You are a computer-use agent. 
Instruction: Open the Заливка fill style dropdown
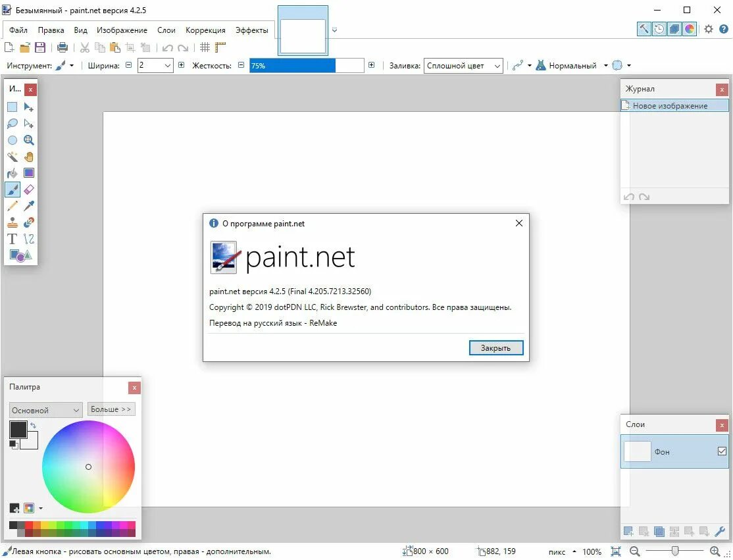coord(463,65)
